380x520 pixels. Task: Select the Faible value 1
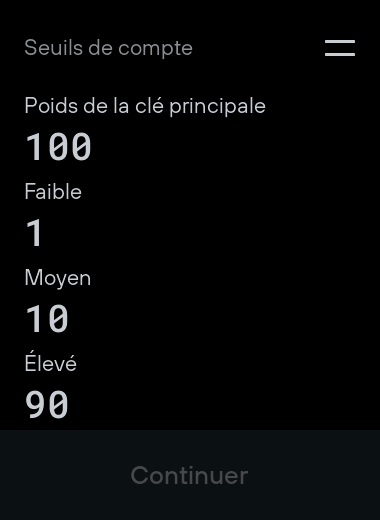click(x=34, y=232)
